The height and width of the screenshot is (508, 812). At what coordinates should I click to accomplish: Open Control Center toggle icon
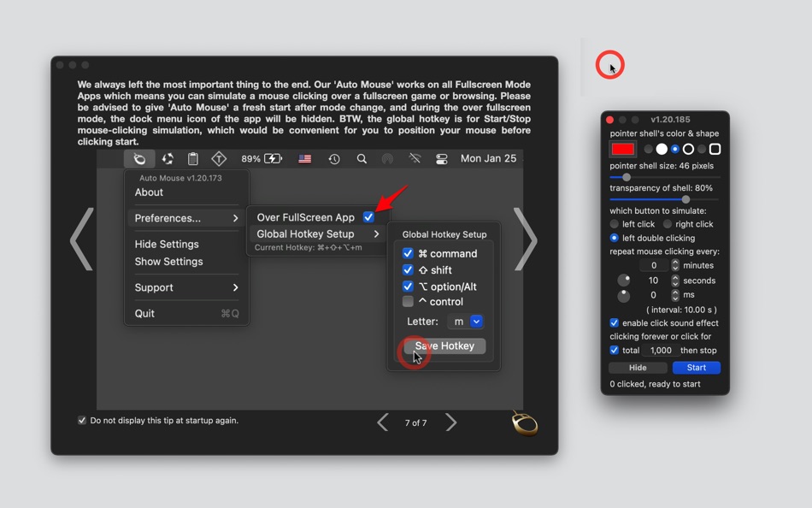(x=442, y=158)
